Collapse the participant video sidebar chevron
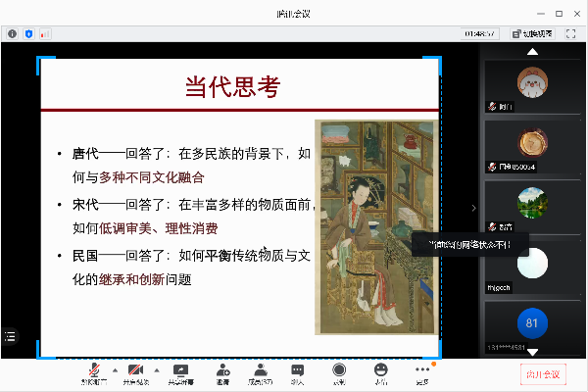 [474, 208]
